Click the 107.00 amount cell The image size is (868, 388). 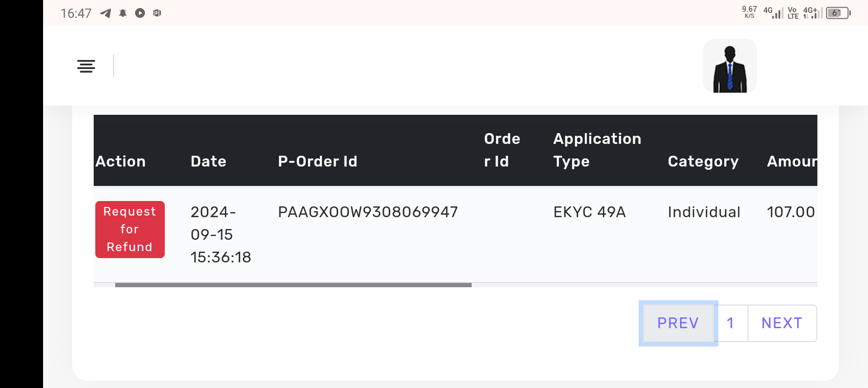(x=790, y=212)
